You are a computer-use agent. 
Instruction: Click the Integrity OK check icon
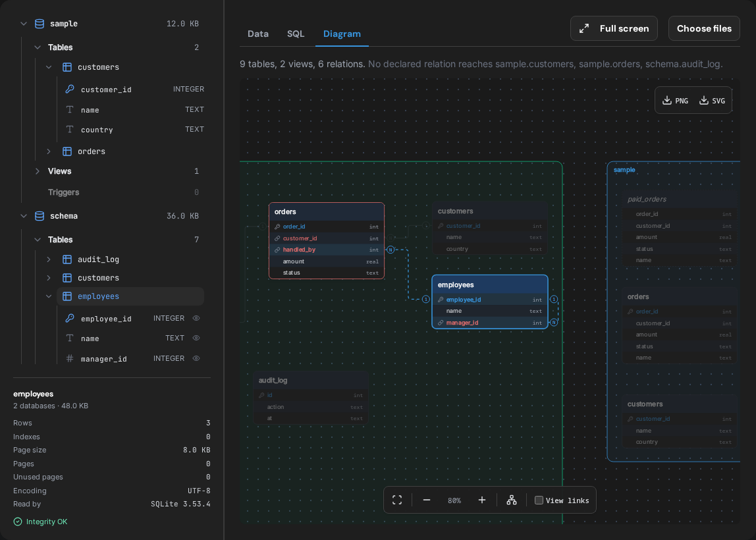(x=18, y=522)
